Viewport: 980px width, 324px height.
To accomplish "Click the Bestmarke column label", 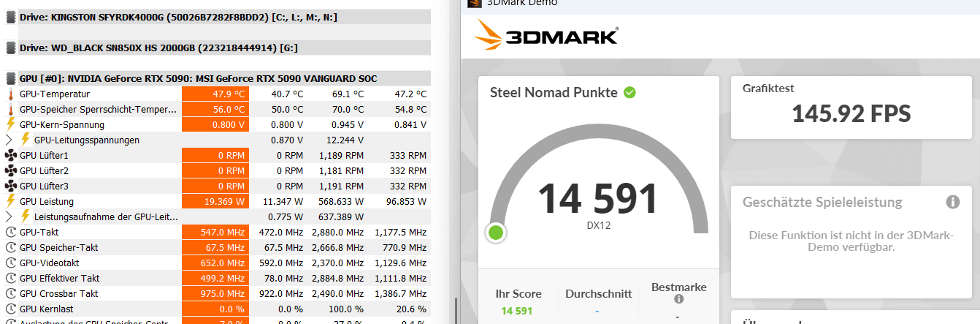I will coord(678,287).
